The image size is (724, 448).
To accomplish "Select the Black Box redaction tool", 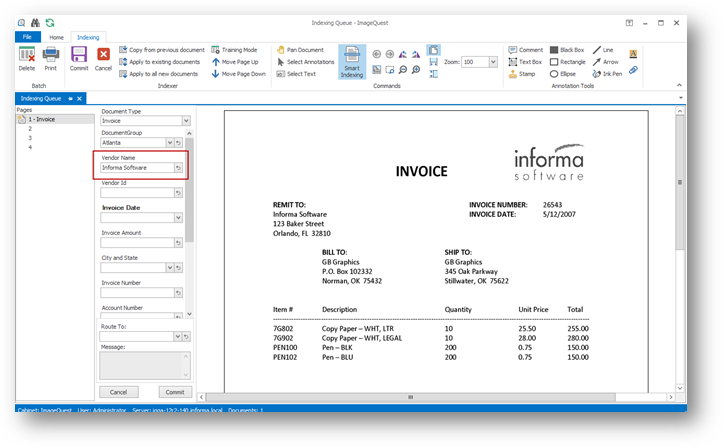I will point(567,50).
